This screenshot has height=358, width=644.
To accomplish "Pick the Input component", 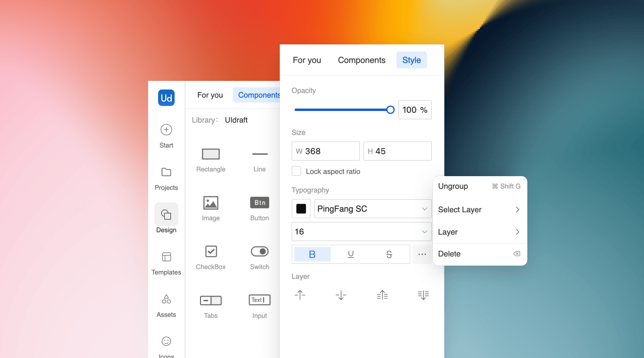I will [x=259, y=300].
